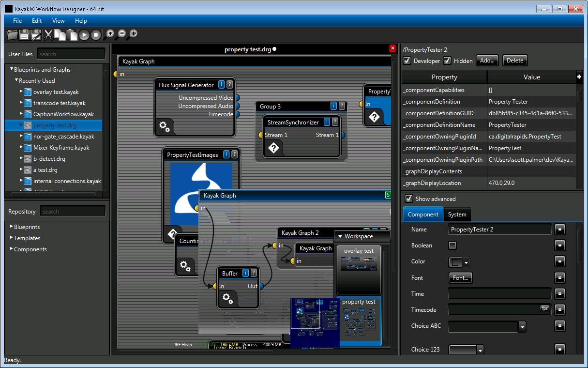
Task: Click the Font... button
Action: point(460,278)
